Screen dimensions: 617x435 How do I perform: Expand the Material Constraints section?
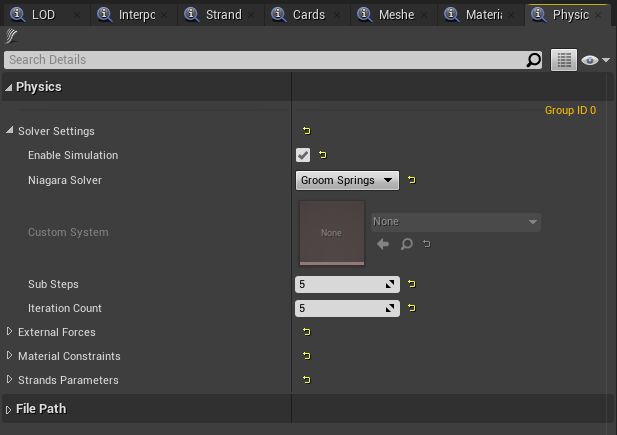tap(10, 356)
